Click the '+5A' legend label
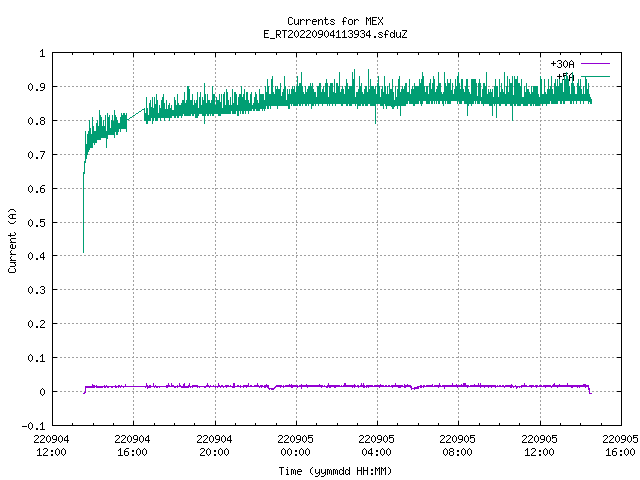This screenshot has width=640, height=480. pos(565,77)
